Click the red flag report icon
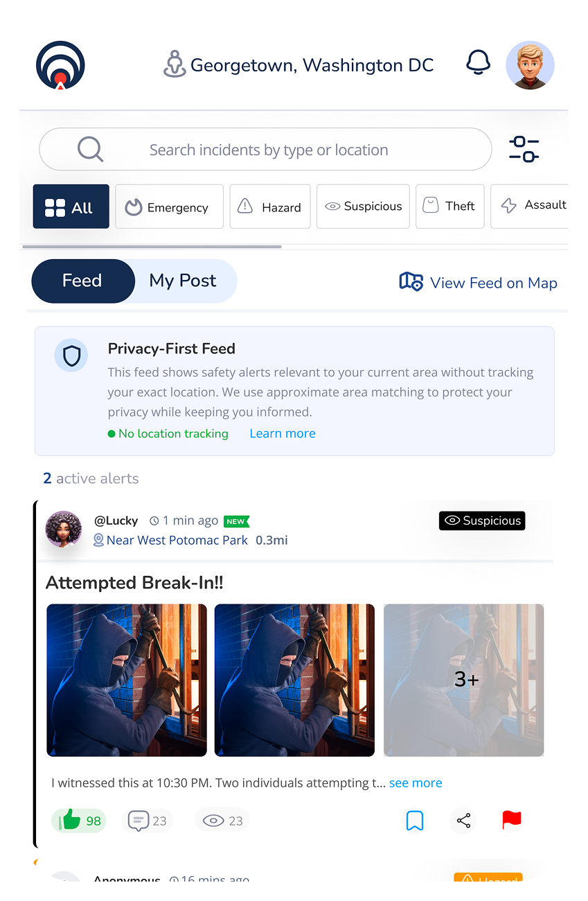 tap(512, 821)
